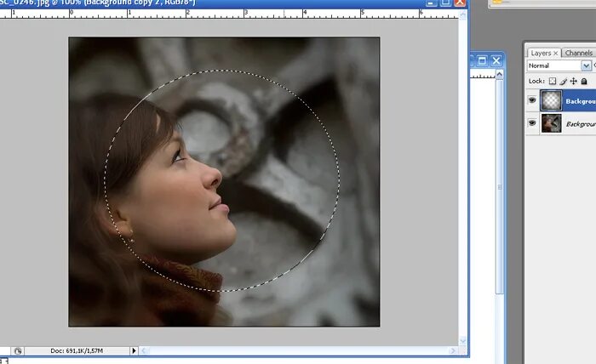Click the Doc: 691,1K/1,57M status readout
This screenshot has height=364, width=596.
(77, 351)
